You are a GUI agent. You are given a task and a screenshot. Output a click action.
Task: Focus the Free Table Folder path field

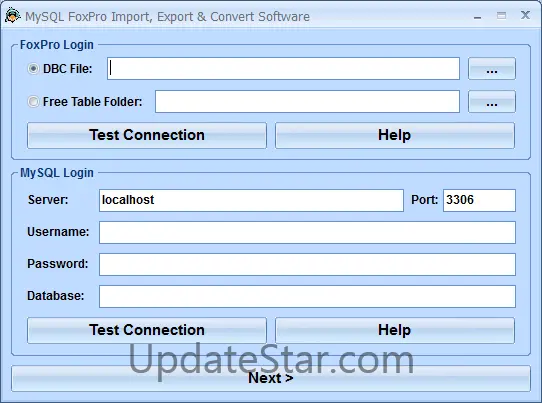307,102
